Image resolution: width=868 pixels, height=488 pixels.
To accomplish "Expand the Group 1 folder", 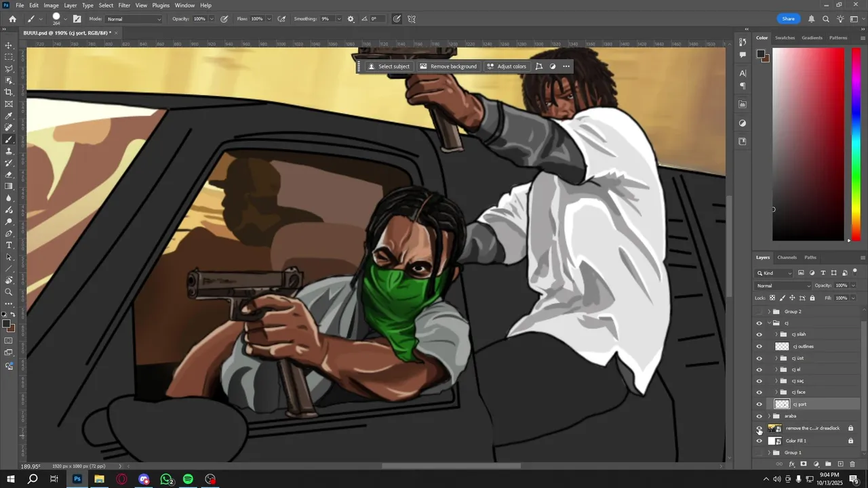I will [769, 453].
